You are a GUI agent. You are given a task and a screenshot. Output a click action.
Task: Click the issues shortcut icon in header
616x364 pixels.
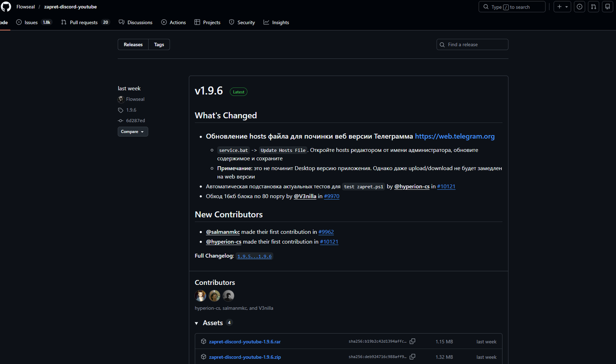(x=579, y=7)
